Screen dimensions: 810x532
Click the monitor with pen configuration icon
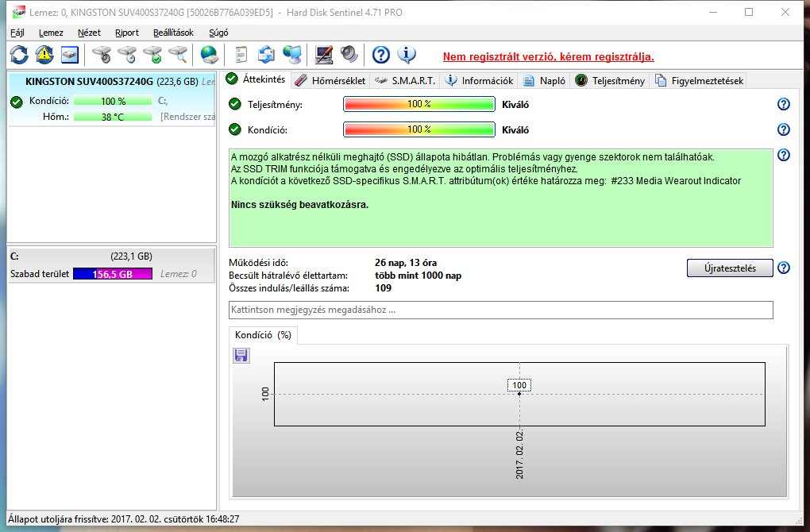coord(324,54)
